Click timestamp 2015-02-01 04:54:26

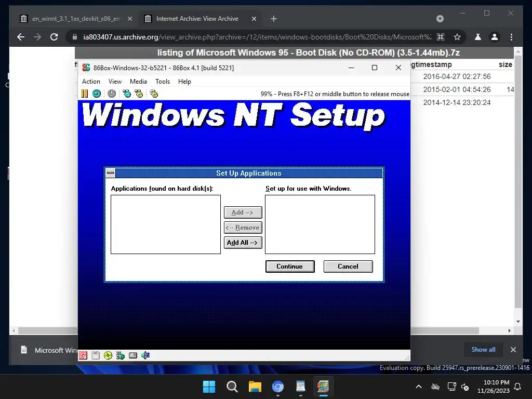tap(457, 89)
